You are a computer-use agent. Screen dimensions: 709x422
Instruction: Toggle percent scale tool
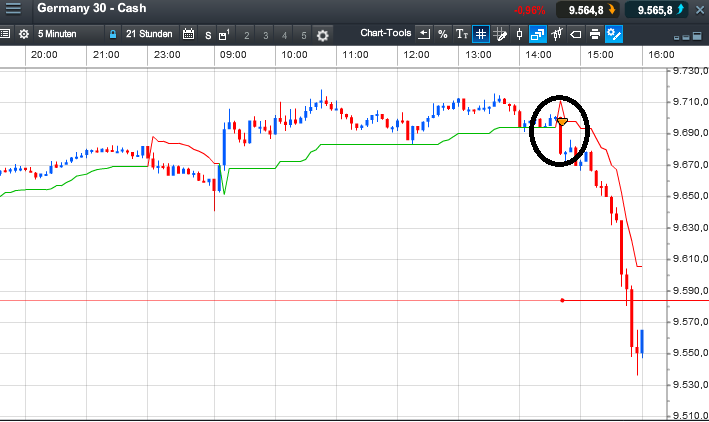pyautogui.click(x=443, y=34)
